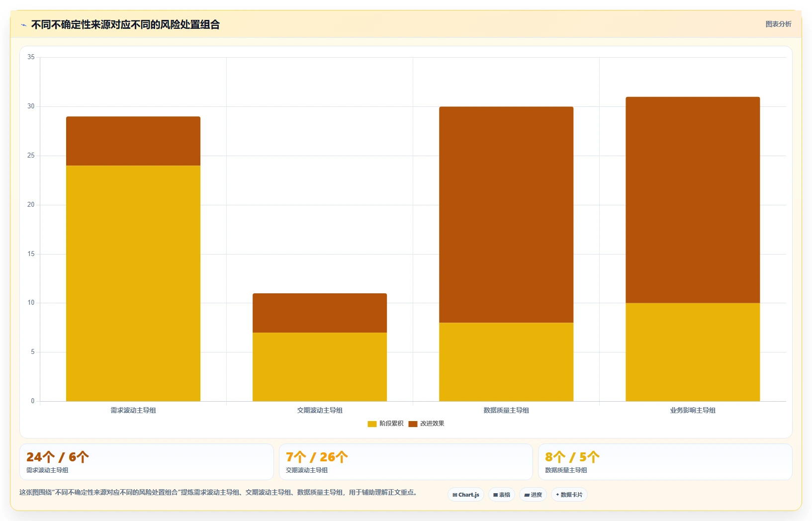Click the 24个 / 6个 data card value
Screen dimensions: 812x521
58,457
